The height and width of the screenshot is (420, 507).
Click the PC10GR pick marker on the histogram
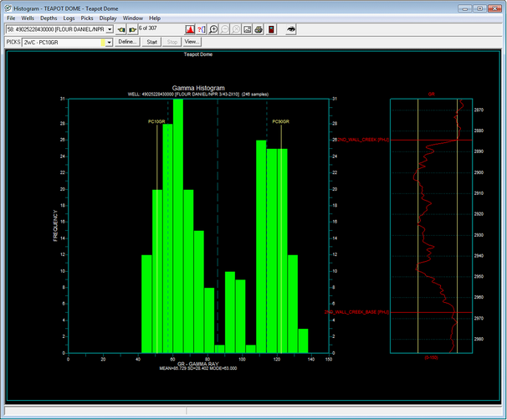pyautogui.click(x=156, y=122)
